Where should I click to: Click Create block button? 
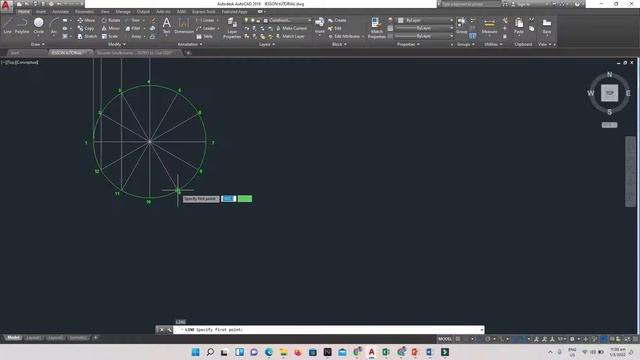pyautogui.click(x=337, y=20)
